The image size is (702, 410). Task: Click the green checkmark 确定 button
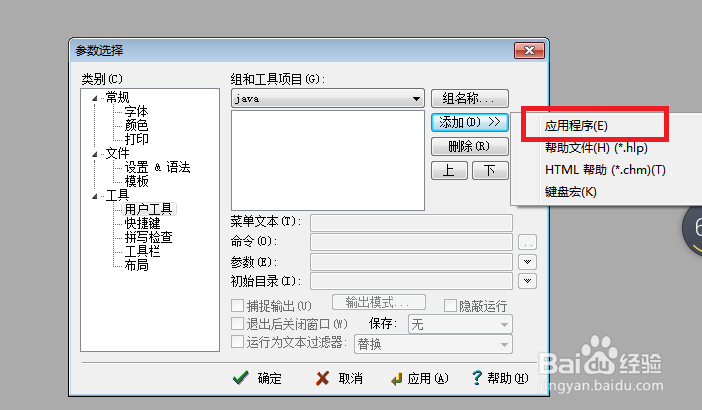[257, 378]
